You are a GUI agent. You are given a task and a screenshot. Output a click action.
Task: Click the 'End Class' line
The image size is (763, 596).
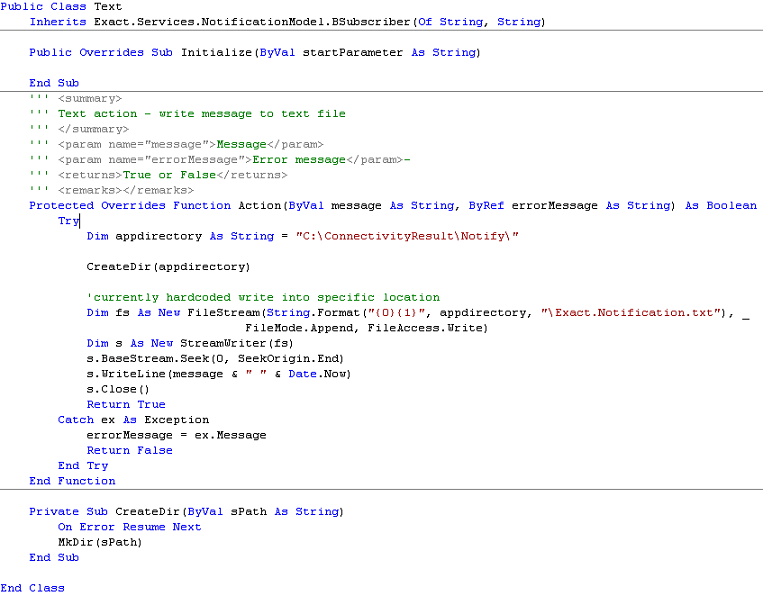tap(32, 588)
